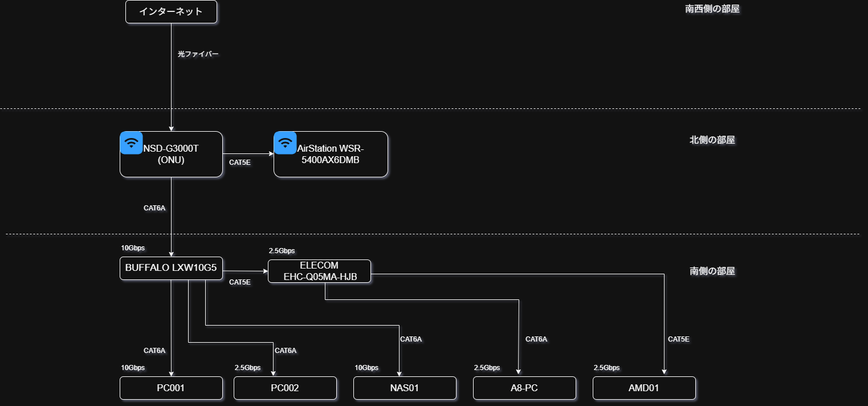This screenshot has width=868, height=406.
Task: Click CAT5E cable label above AMD01
Action: tap(679, 339)
